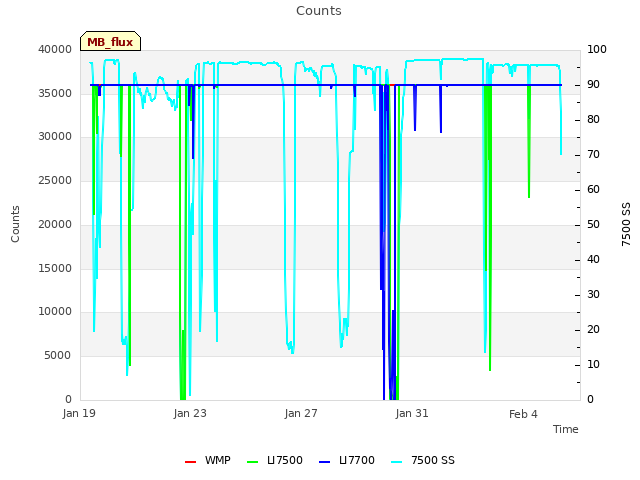Screen dimensions: 640x480
Task: Click the cyan 7500 SS legend swatch
Action: pos(397,462)
